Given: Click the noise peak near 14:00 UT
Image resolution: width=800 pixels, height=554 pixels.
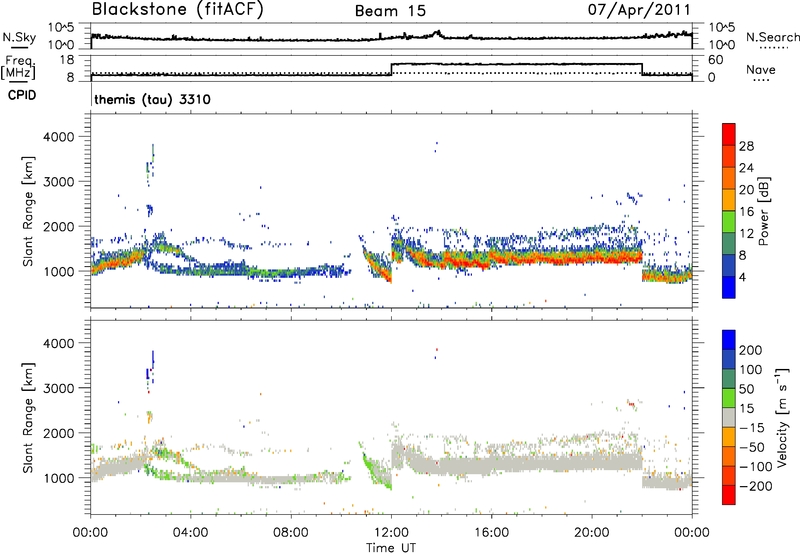Looking at the screenshot, I should (x=437, y=33).
